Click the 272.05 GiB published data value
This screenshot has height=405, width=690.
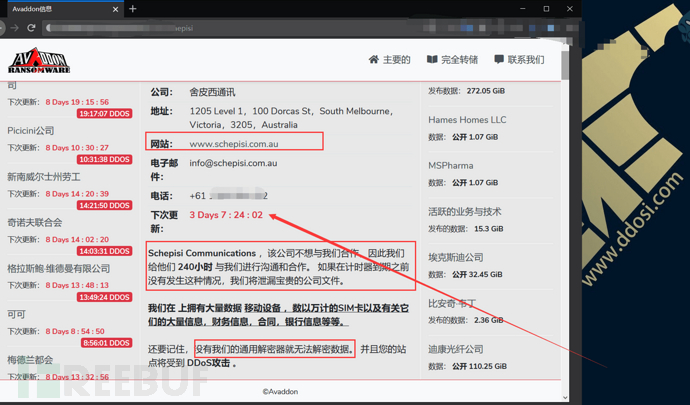coord(486,91)
